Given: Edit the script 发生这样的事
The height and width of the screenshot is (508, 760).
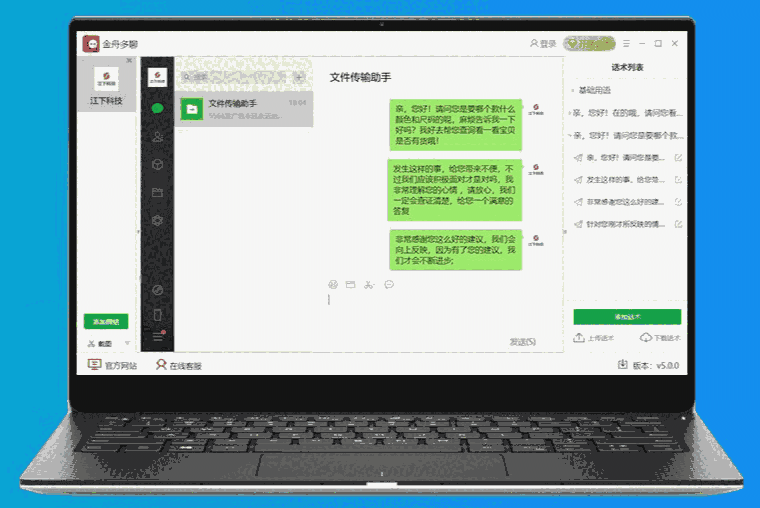Looking at the screenshot, I should pos(678,180).
